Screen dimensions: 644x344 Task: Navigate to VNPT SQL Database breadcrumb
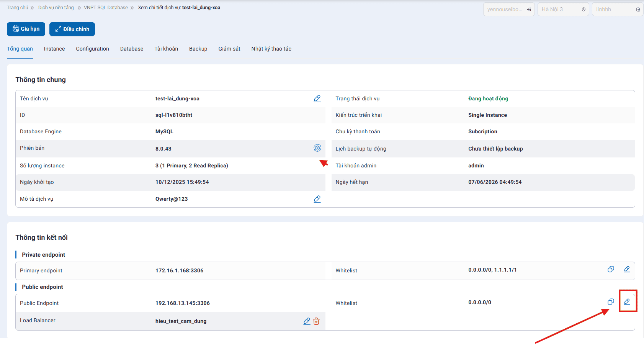tap(106, 8)
